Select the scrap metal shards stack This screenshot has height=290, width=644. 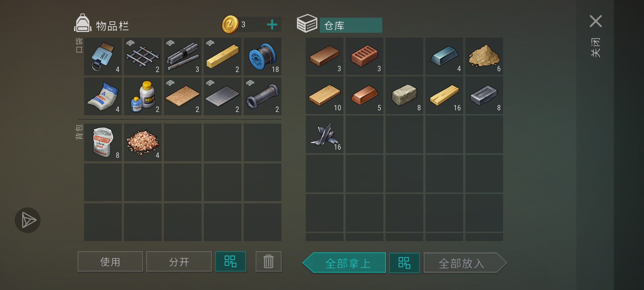(x=325, y=135)
